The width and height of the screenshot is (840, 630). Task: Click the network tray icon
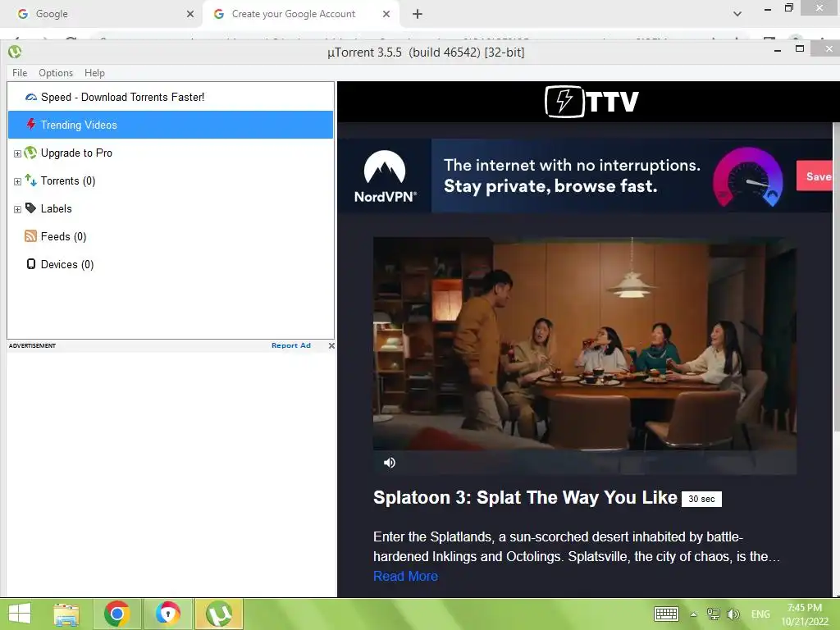[713, 614]
